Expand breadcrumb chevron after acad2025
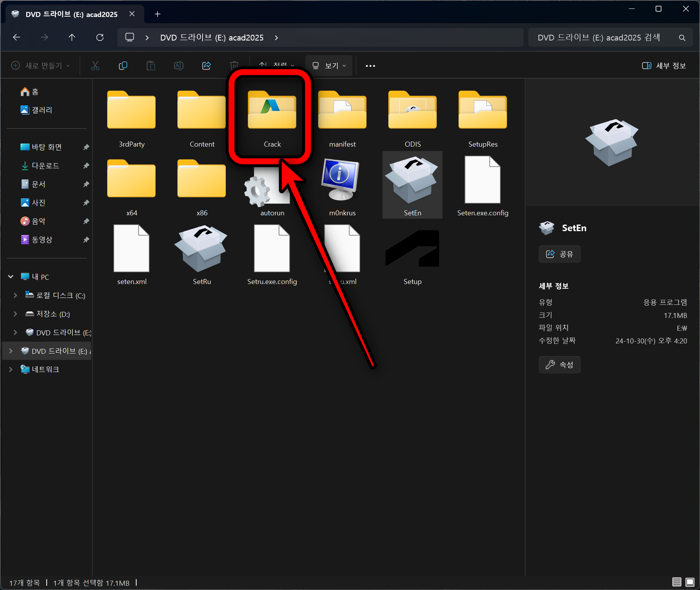This screenshot has width=700, height=590. [x=276, y=38]
